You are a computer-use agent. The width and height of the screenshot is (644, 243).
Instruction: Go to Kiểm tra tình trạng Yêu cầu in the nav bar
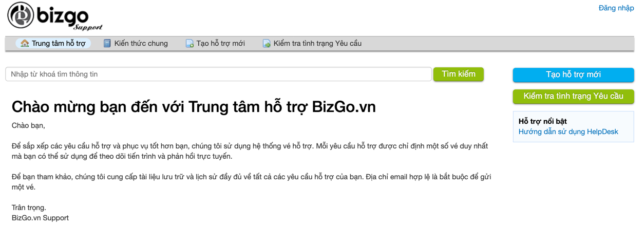click(312, 43)
